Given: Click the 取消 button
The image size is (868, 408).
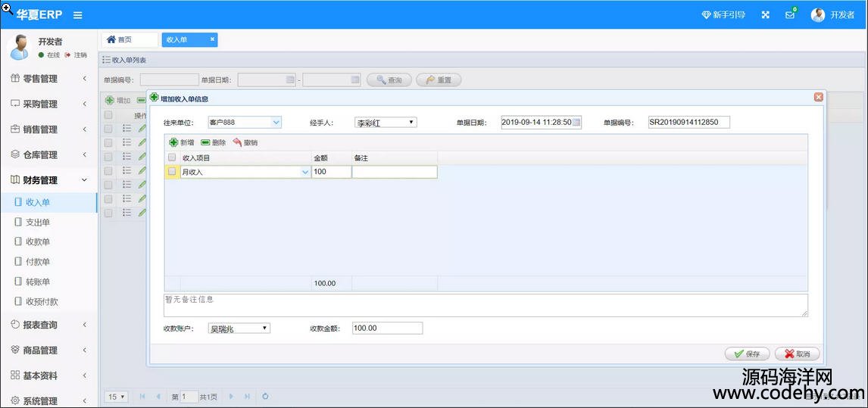Looking at the screenshot, I should pos(797,353).
